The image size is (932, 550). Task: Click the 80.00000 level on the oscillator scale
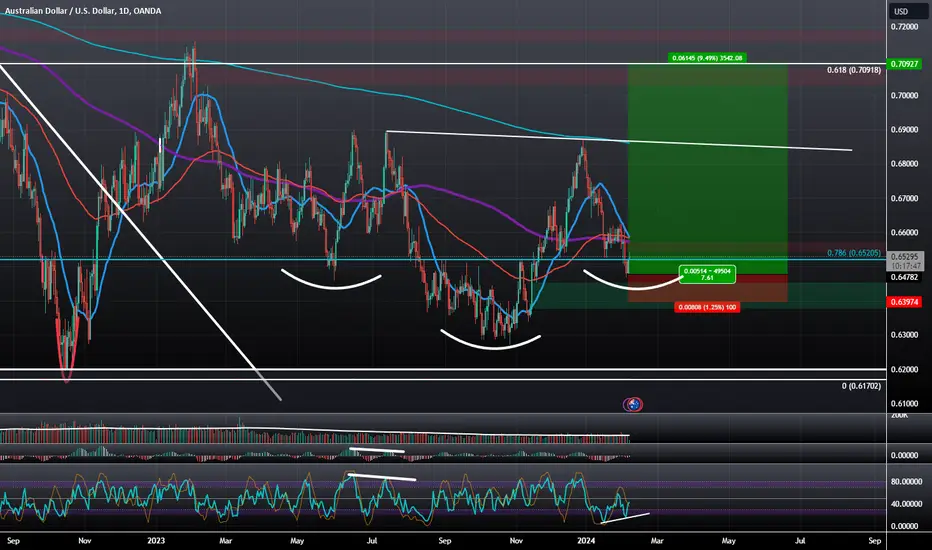[905, 482]
